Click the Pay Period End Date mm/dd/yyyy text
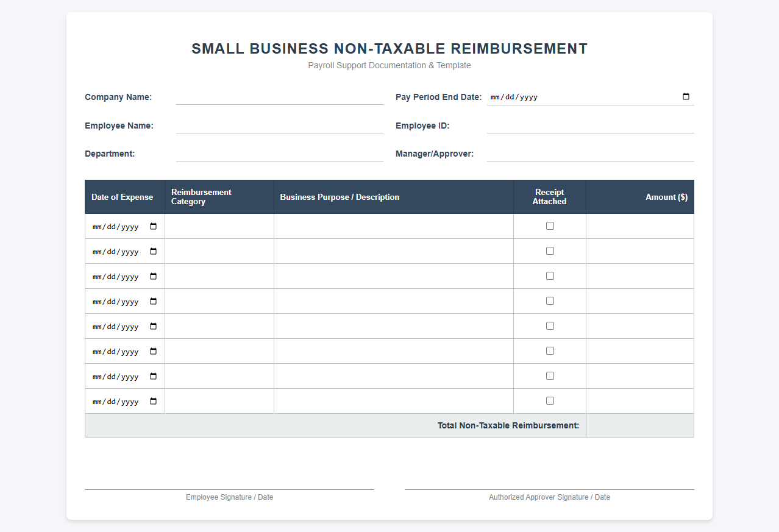Viewport: 779px width, 532px height. [x=514, y=97]
